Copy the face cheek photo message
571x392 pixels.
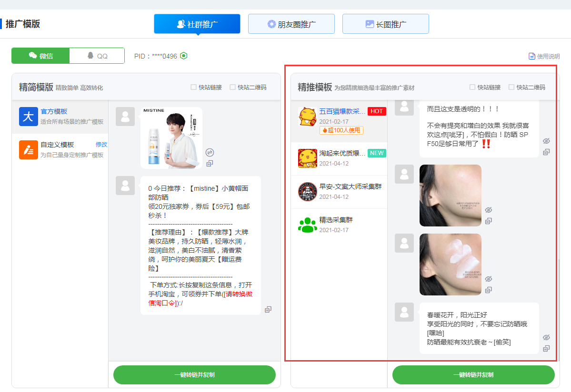click(488, 221)
